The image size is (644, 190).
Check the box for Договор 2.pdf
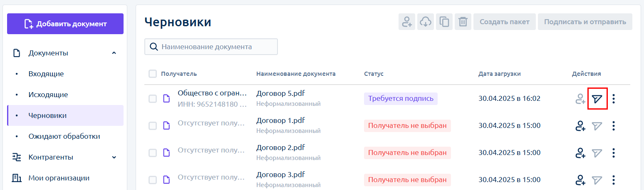[x=153, y=153]
